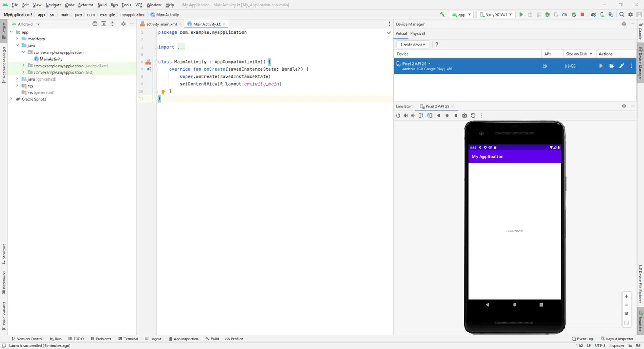Hide the Project tool window
Viewport: 644px width, 349px height.
pyautogui.click(x=132, y=24)
